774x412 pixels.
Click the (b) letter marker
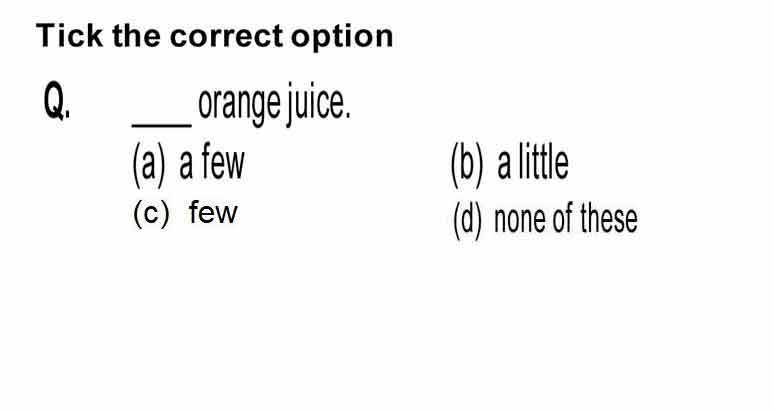466,165
